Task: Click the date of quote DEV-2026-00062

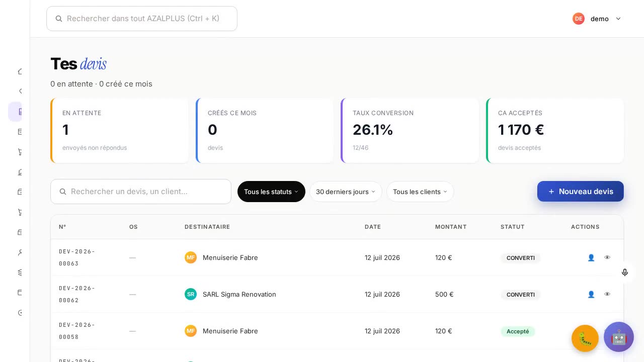Action: (382, 294)
